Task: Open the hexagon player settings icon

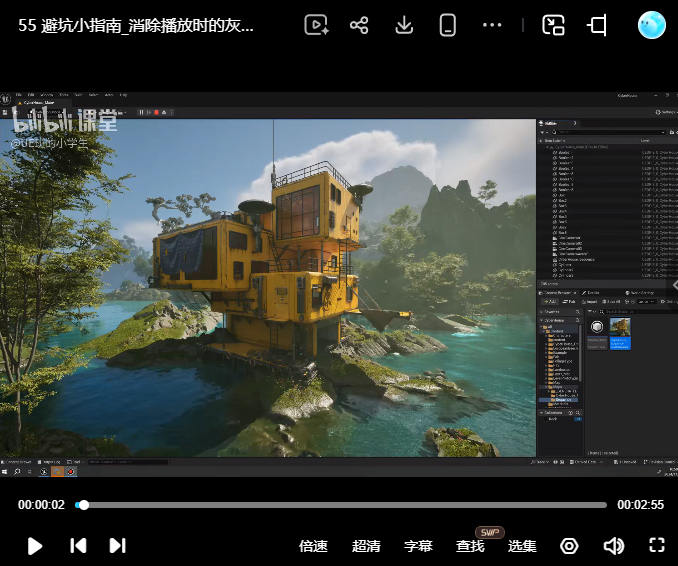Action: coord(569,546)
